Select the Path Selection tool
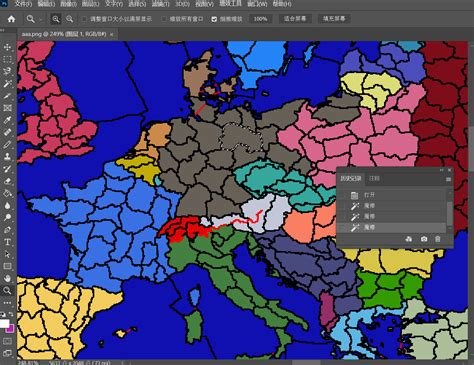 pyautogui.click(x=7, y=254)
